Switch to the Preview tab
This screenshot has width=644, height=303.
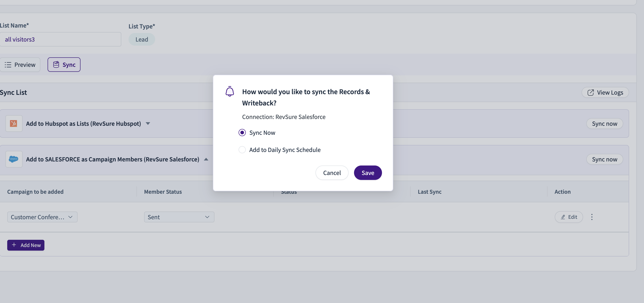tap(20, 65)
